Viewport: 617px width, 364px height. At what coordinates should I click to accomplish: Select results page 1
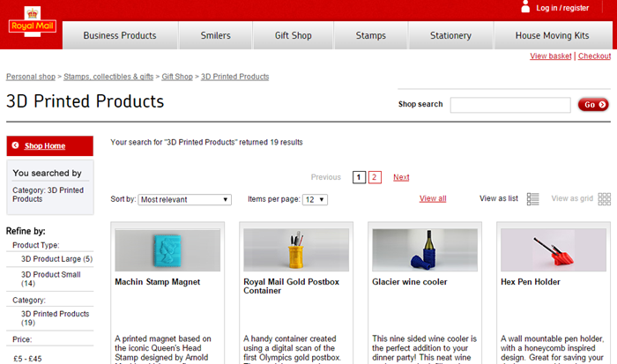point(359,177)
